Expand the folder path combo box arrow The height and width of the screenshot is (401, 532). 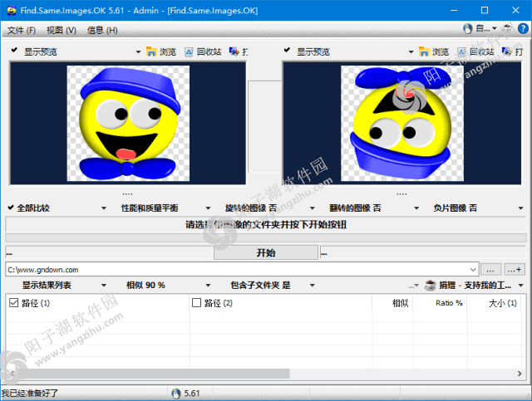(x=473, y=270)
